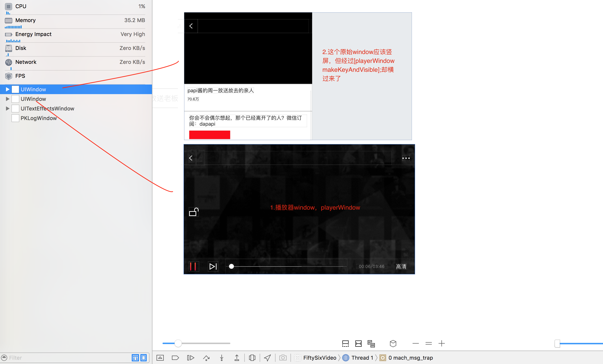This screenshot has width=603, height=364.
Task: Click back chevron in player window
Action: (x=191, y=158)
